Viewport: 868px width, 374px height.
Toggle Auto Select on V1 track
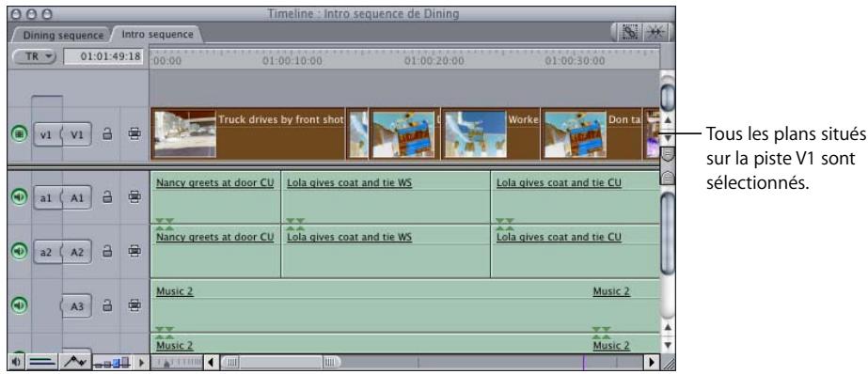(134, 134)
